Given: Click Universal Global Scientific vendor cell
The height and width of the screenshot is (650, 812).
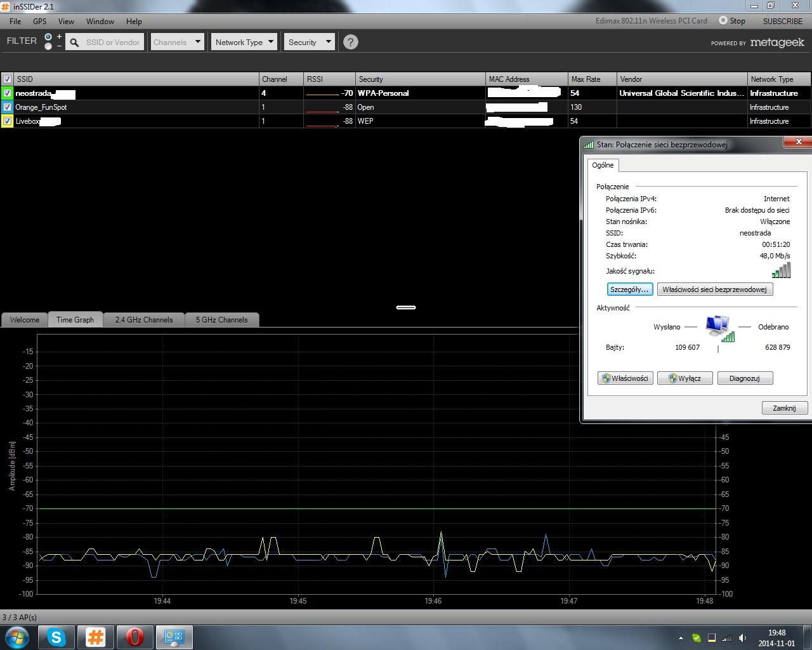Looking at the screenshot, I should [682, 93].
